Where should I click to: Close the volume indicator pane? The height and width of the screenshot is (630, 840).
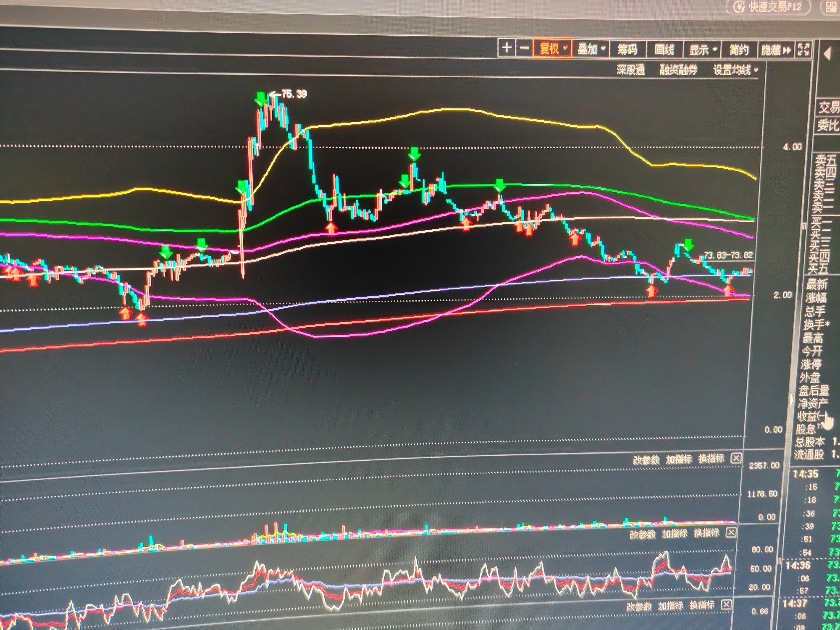point(735,458)
